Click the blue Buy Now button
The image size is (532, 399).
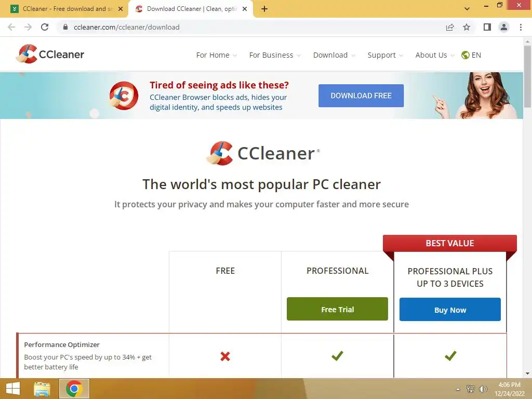[450, 310]
